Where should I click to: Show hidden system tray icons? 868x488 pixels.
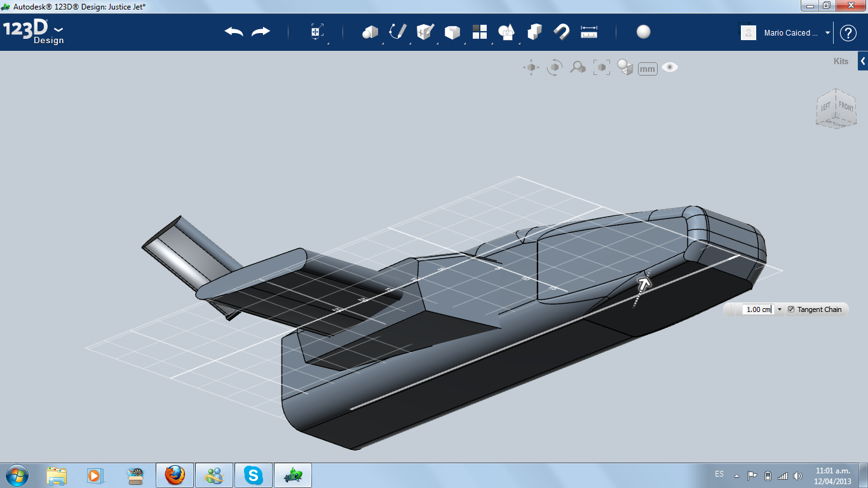(x=736, y=476)
